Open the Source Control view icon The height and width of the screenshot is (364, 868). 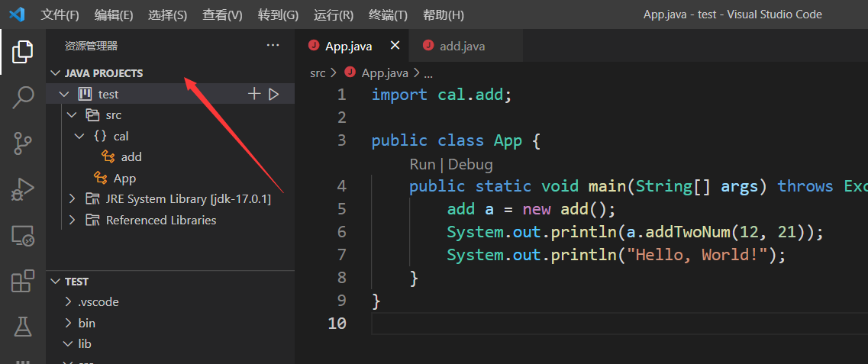click(x=23, y=143)
